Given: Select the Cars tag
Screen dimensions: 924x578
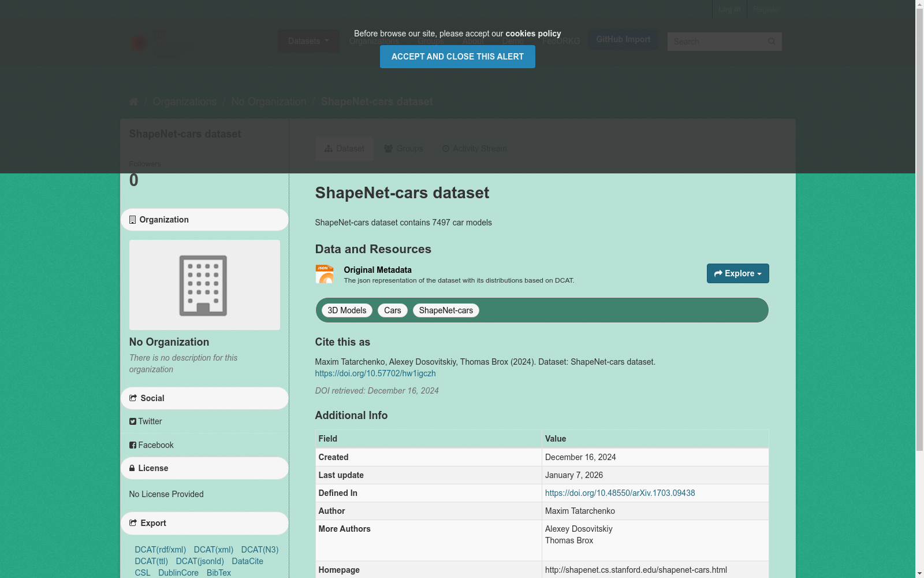Looking at the screenshot, I should click(393, 310).
